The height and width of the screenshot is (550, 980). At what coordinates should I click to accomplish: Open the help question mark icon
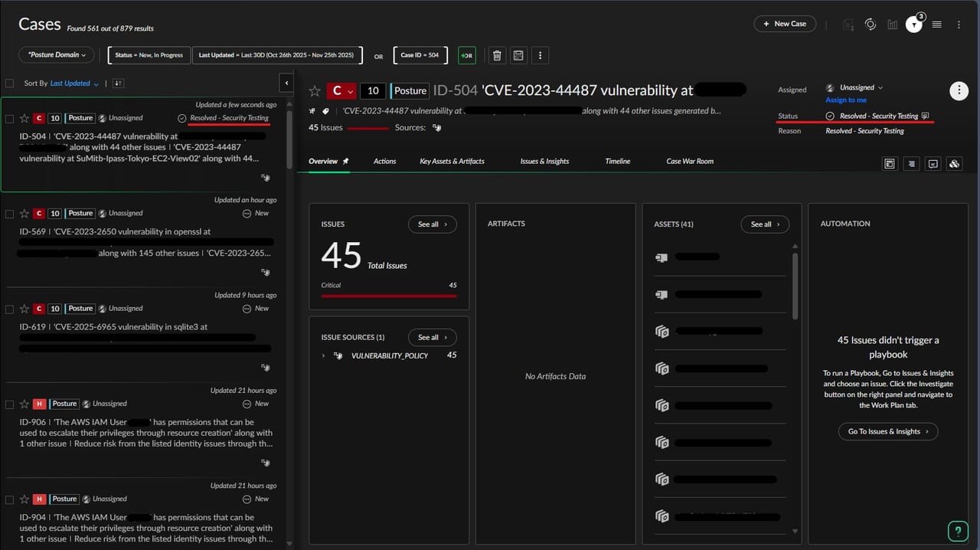pyautogui.click(x=957, y=531)
